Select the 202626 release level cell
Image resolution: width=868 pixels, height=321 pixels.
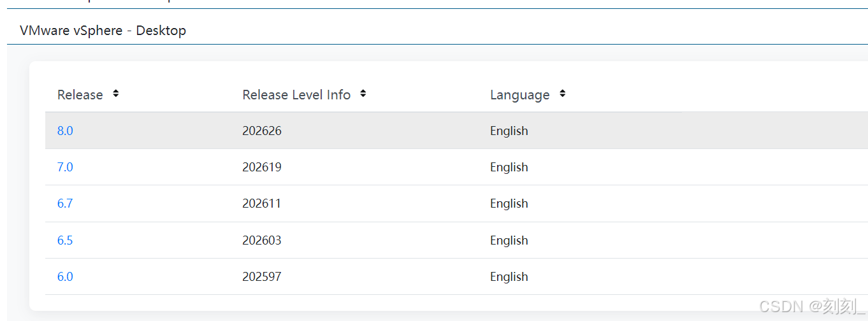pyautogui.click(x=262, y=131)
